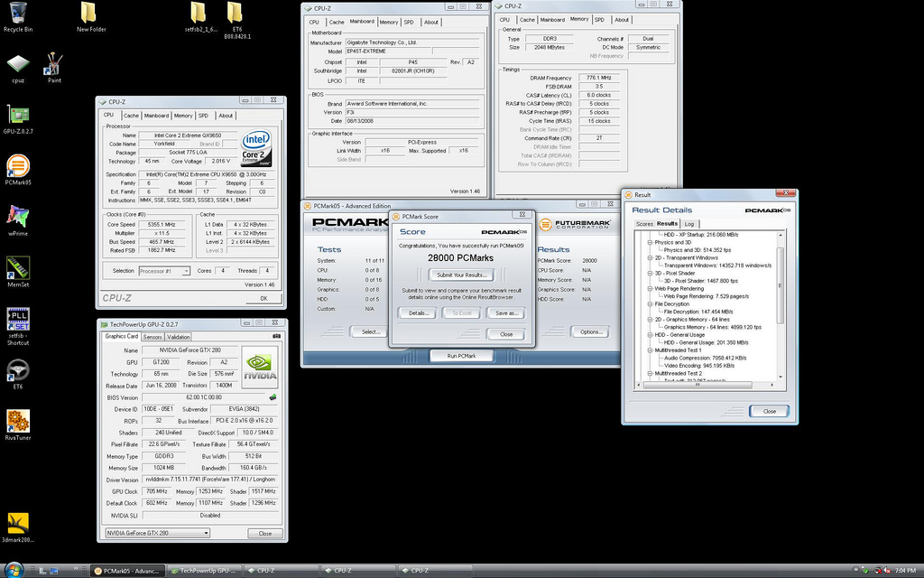Screen dimensions: 924x578
Task: Open the Recycle Bin desktop icon
Action: coord(18,17)
